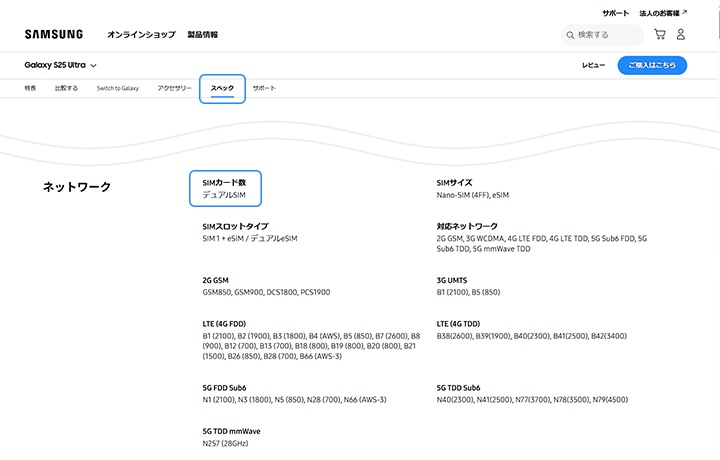Click the SIM 1 + eSIM / デュアルeSIM value
This screenshot has height=460, width=720.
point(250,239)
